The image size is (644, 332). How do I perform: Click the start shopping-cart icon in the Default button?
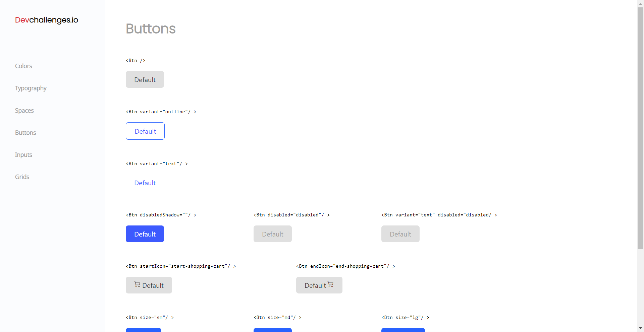click(137, 284)
